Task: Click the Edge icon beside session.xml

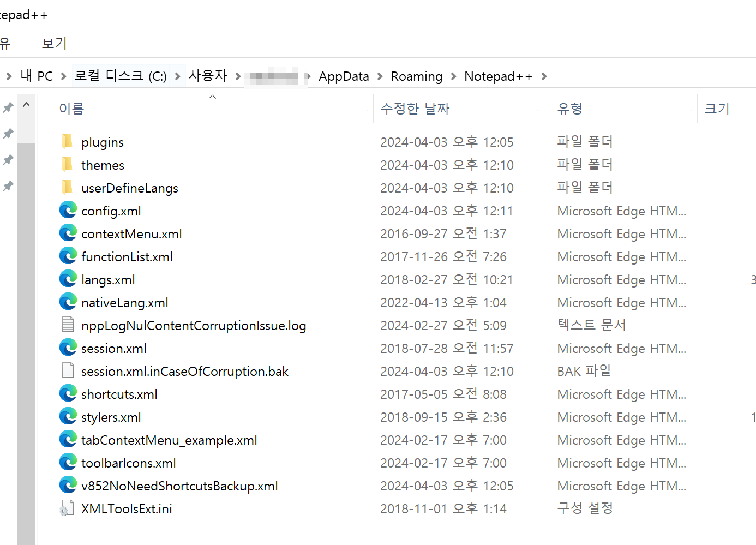Action: (x=68, y=348)
